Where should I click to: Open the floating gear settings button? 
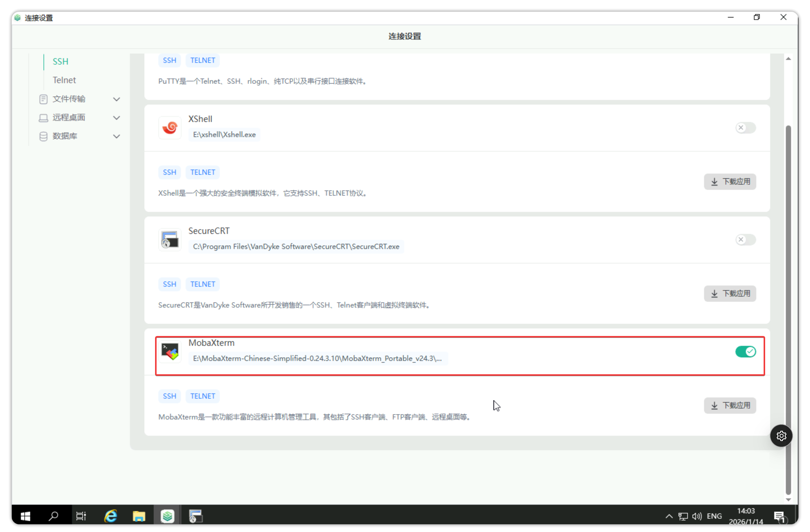tap(781, 436)
